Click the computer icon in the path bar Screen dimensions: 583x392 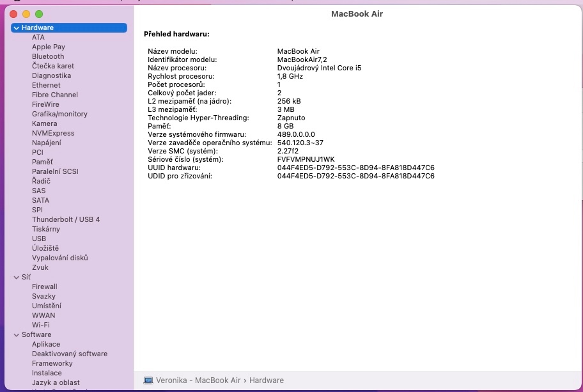148,380
